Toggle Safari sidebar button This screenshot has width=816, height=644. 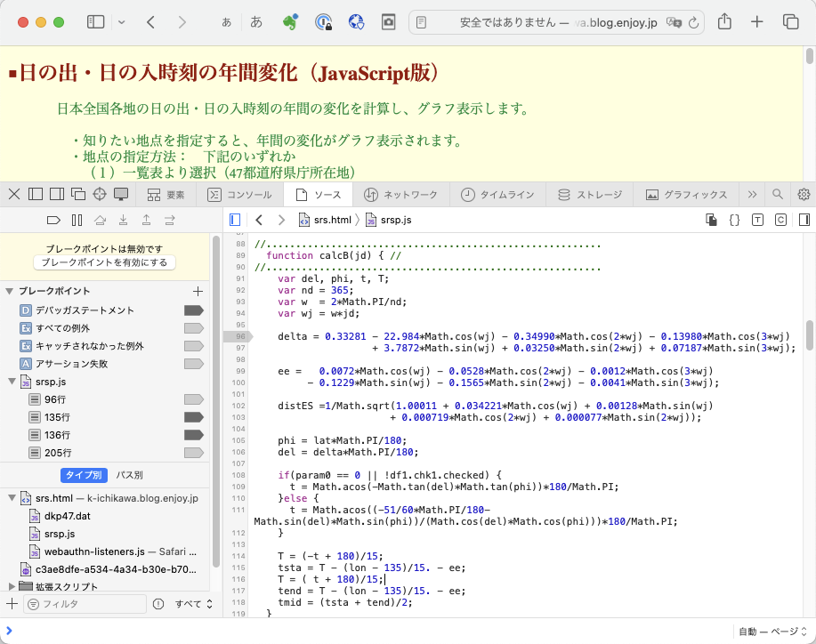coord(96,22)
